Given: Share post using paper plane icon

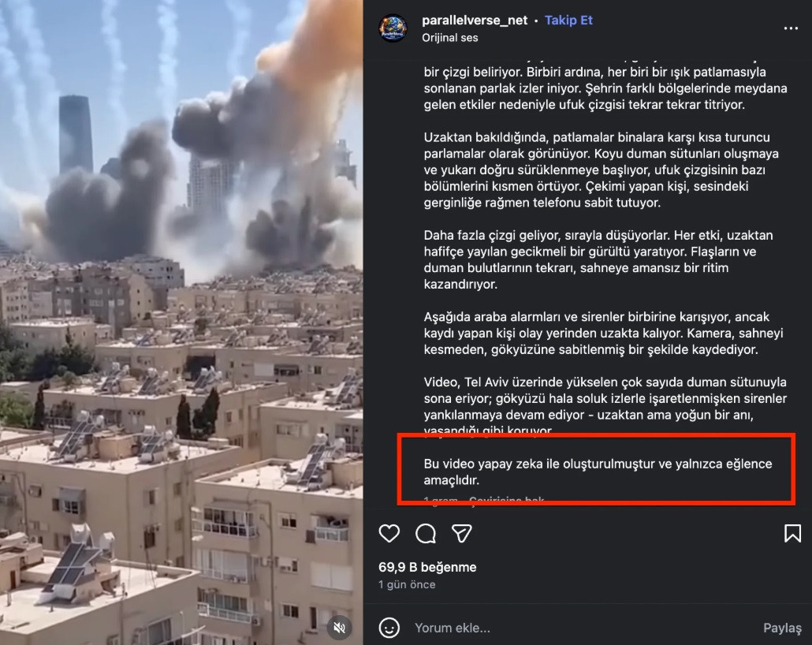Looking at the screenshot, I should click(461, 533).
